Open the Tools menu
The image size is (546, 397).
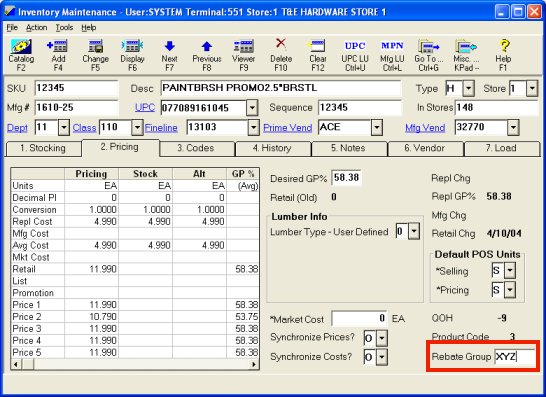point(64,28)
